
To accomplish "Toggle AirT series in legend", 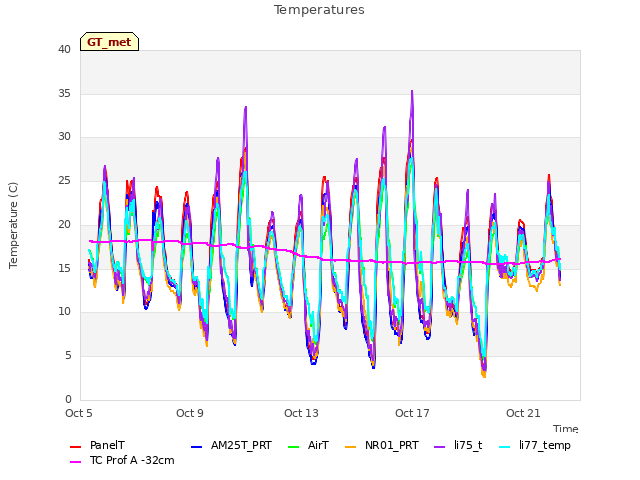I will (308, 445).
